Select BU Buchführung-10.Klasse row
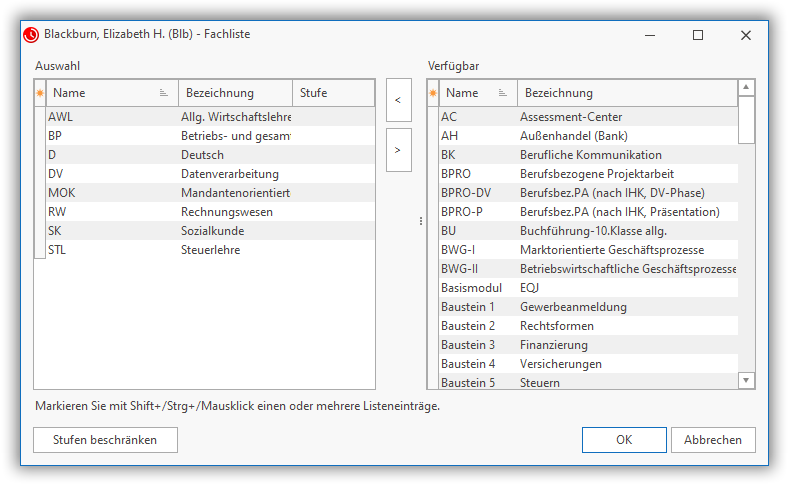Screen dimensions: 789x486 coord(588,231)
